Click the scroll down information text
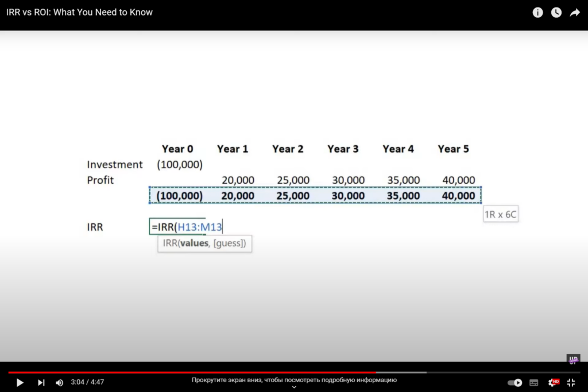588x392 pixels. pyautogui.click(x=293, y=380)
